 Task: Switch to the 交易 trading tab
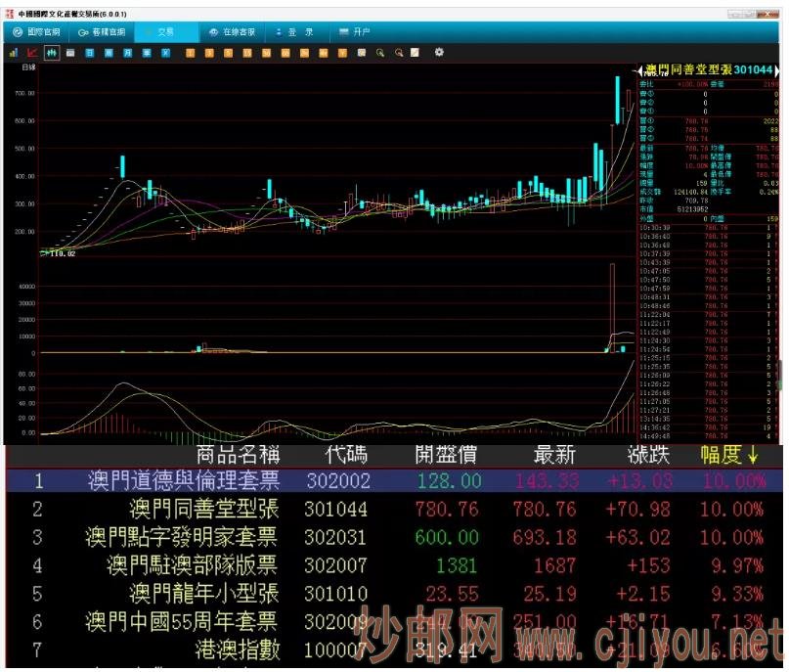[165, 32]
